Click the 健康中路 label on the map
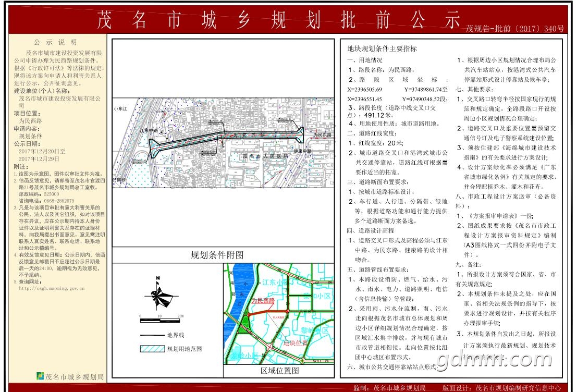 tap(302, 151)
